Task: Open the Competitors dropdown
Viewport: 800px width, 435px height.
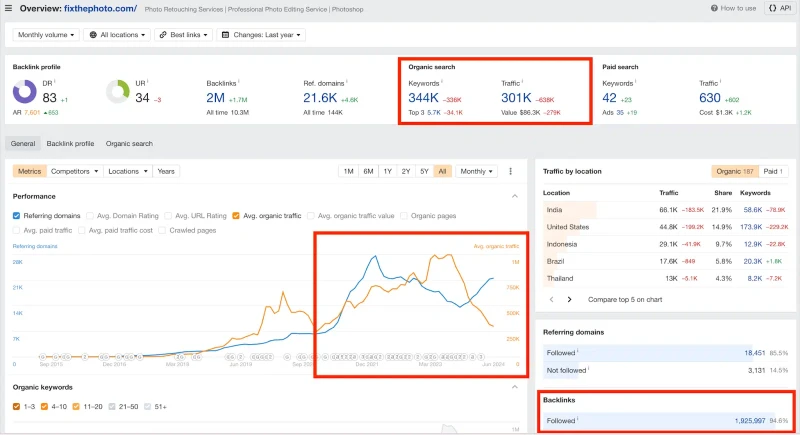Action: click(74, 171)
